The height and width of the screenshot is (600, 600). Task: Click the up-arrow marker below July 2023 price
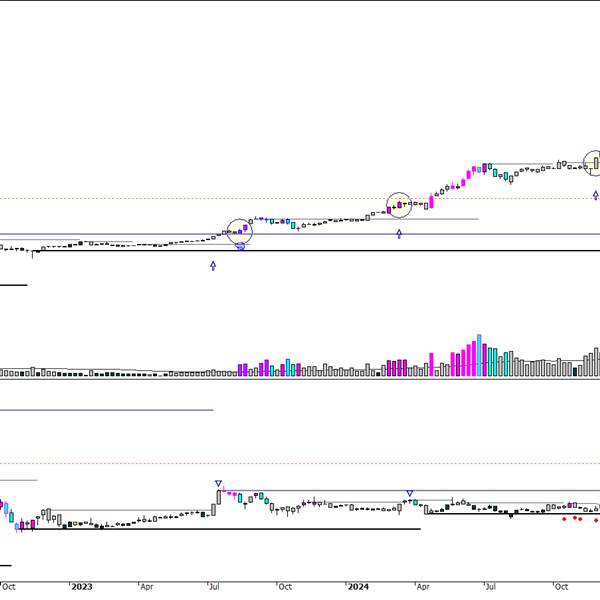(x=213, y=266)
